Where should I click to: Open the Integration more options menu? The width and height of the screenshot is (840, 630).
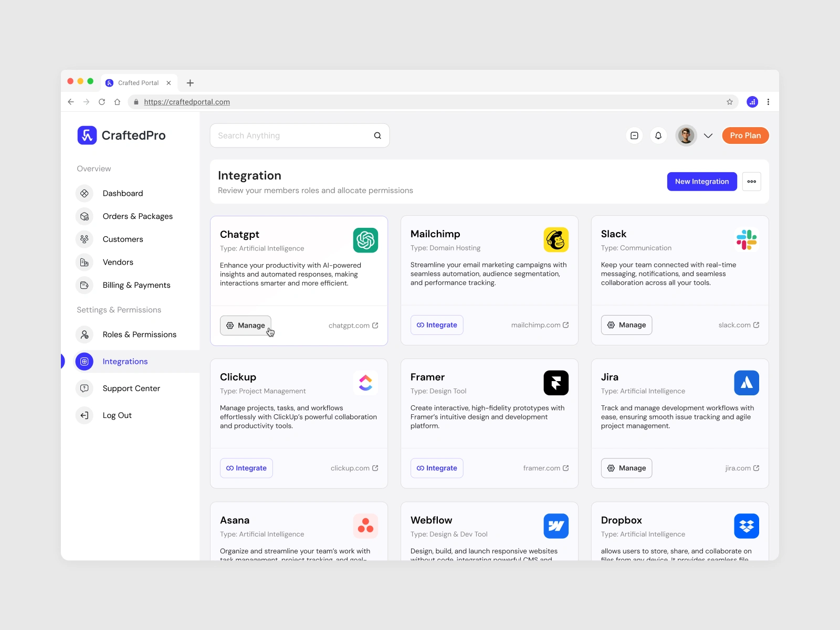tap(752, 182)
